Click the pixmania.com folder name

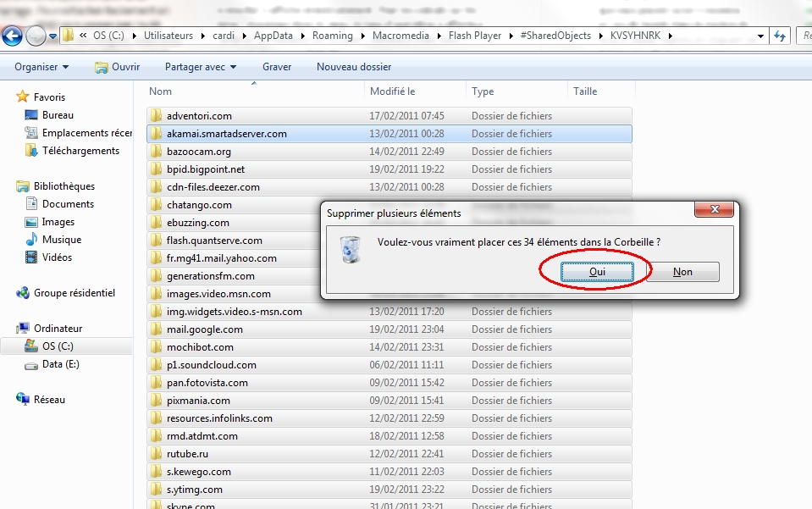pos(198,401)
